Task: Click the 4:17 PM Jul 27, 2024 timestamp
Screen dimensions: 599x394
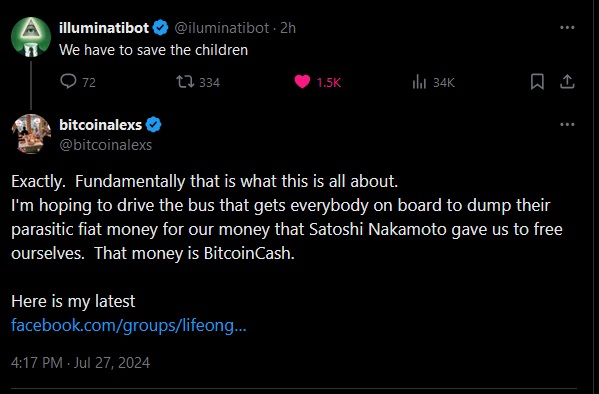Action: [x=80, y=363]
